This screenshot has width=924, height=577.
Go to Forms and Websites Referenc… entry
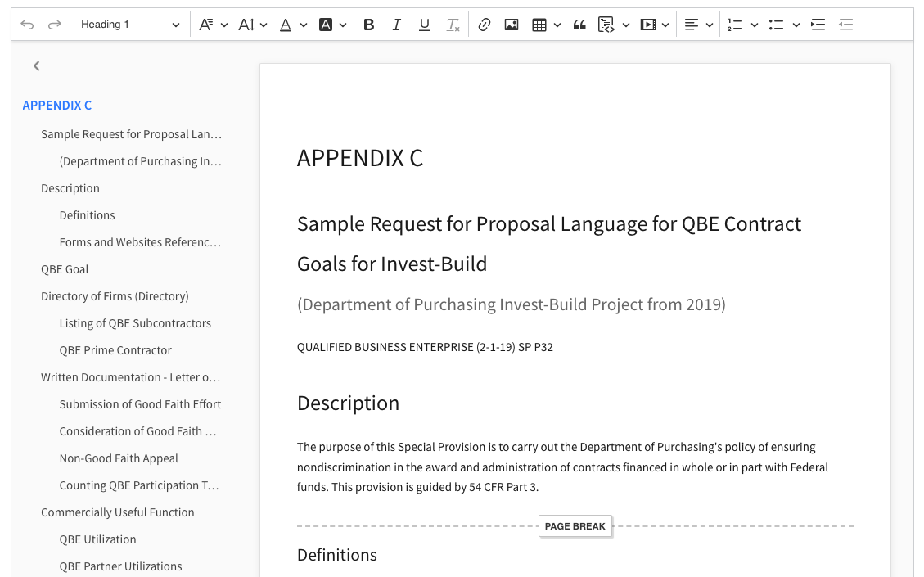tap(140, 243)
